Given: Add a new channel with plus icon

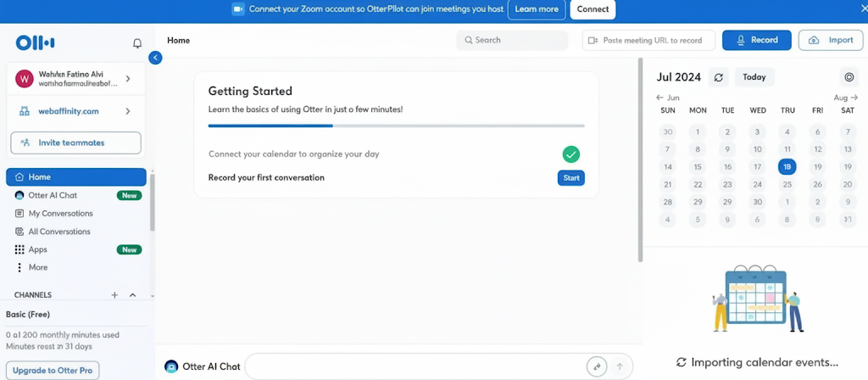Looking at the screenshot, I should pyautogui.click(x=114, y=295).
